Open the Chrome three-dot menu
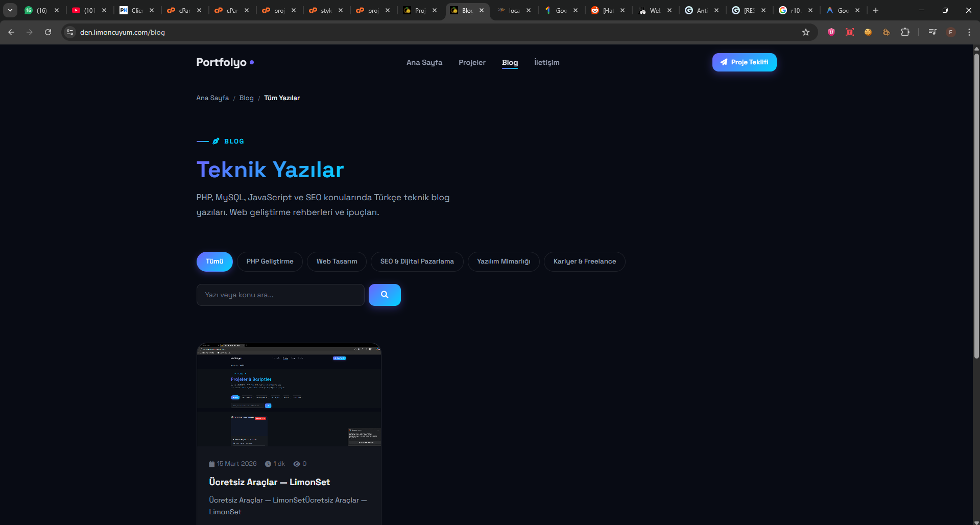Screen dimensions: 980x525 click(969, 32)
